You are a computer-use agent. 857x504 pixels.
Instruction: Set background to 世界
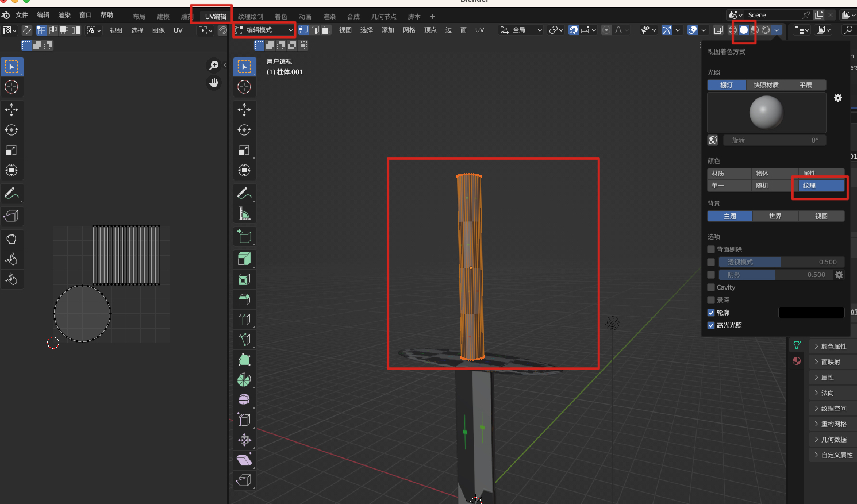coord(775,216)
